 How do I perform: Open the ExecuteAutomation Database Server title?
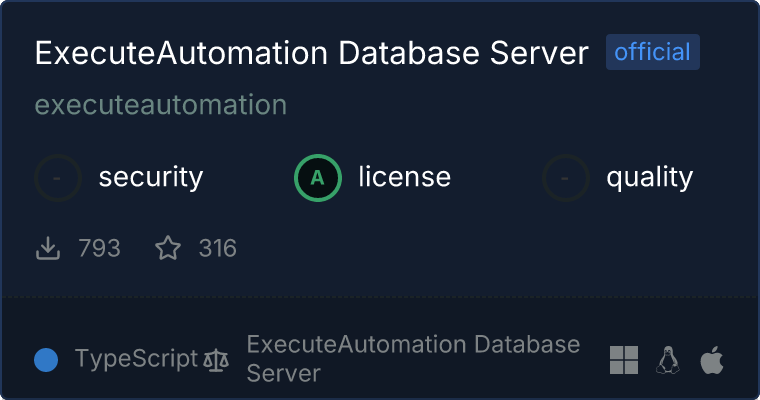311,53
